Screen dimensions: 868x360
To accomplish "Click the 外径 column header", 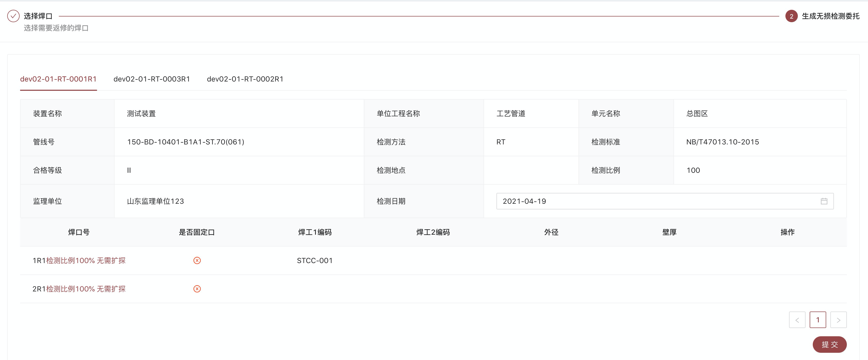I will pyautogui.click(x=551, y=232).
